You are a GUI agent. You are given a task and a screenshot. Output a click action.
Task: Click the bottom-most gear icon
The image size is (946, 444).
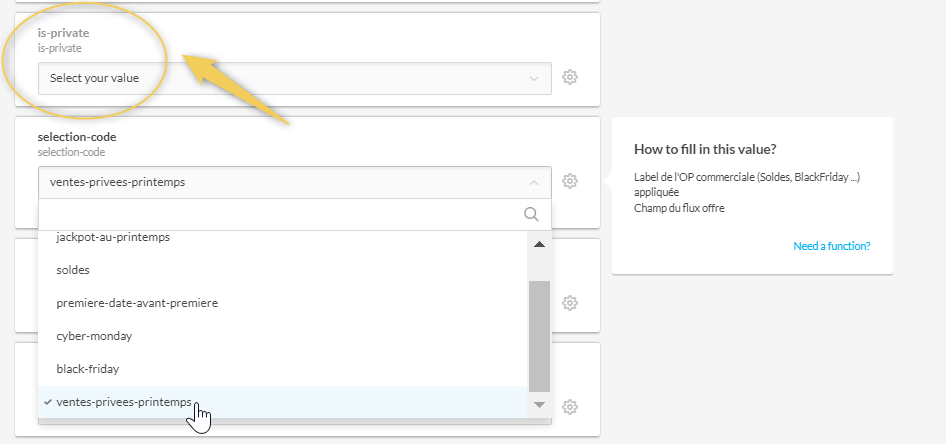[570, 406]
